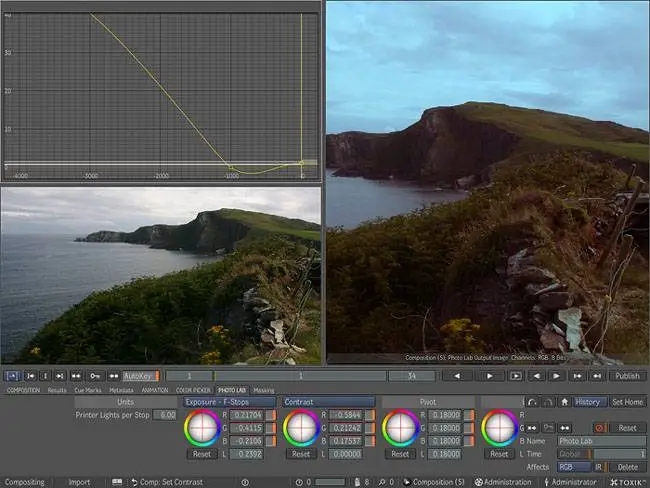Jump to the previous keyframe icon
The width and height of the screenshot is (650, 488).
76,376
